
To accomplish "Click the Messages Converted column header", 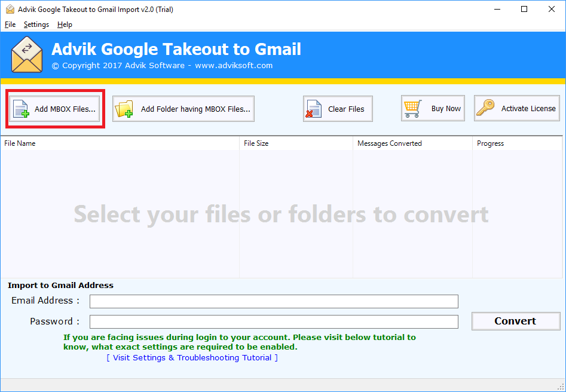I will [412, 143].
